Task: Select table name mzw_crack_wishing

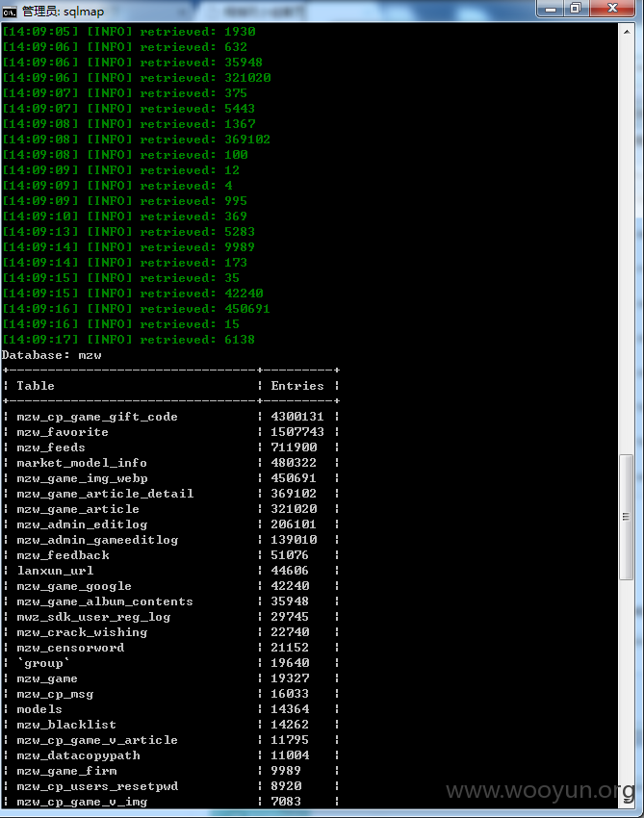Action: (82, 632)
